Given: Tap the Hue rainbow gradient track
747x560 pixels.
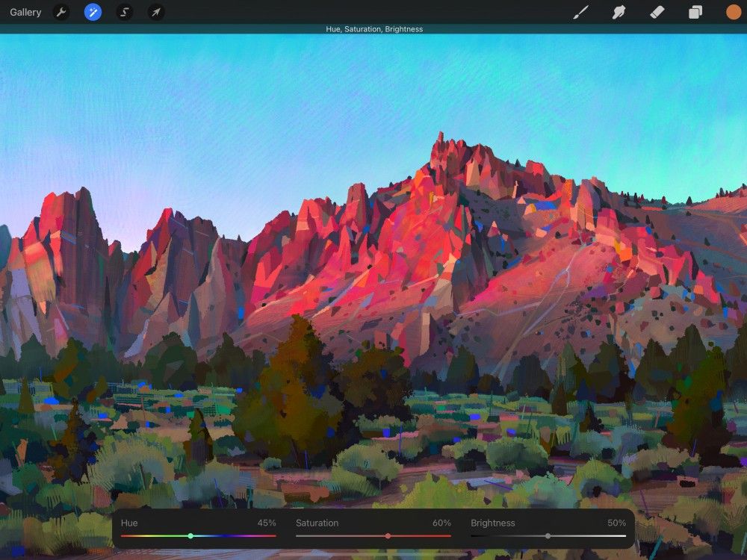Looking at the screenshot, I should click(x=224, y=535).
